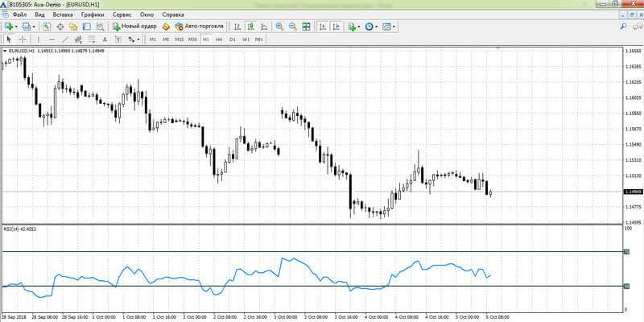
Task: Zoom in the chart with magnifier plus
Action: (x=279, y=27)
